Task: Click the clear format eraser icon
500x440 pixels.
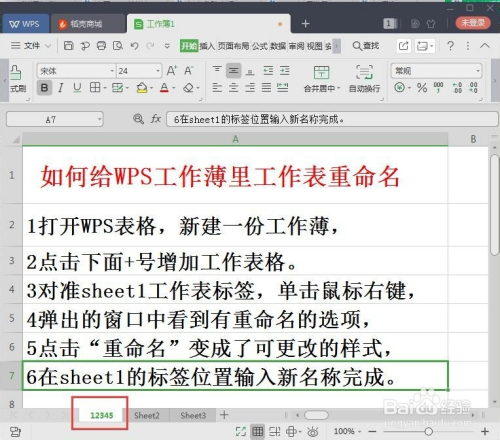Action: [188, 88]
